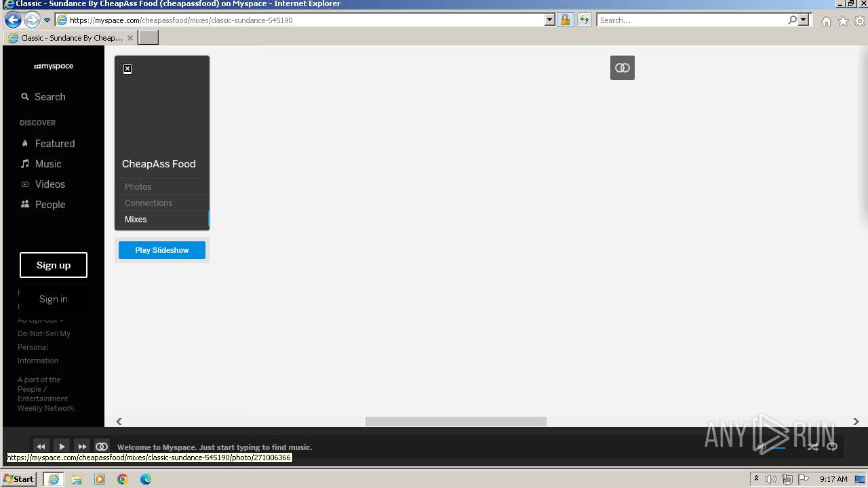Click the horizontal scrollbar right arrow
This screenshot has width=868, height=488.
tap(856, 422)
